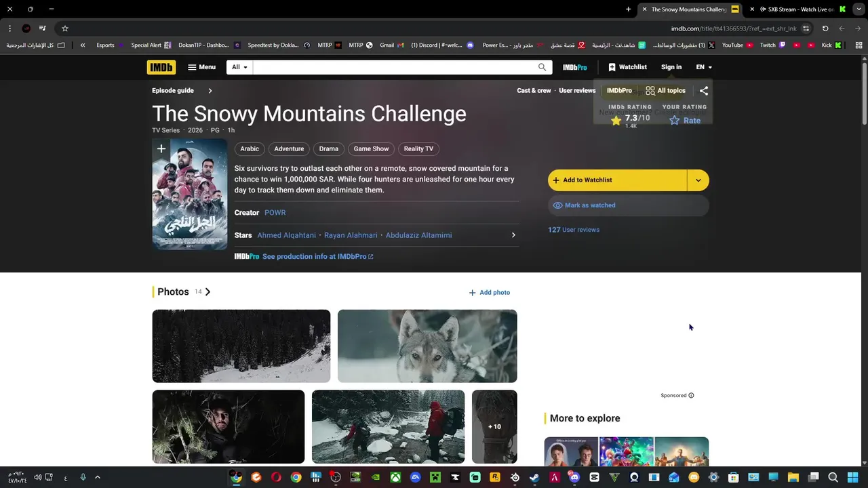Open the snowy forest photo

click(x=241, y=346)
